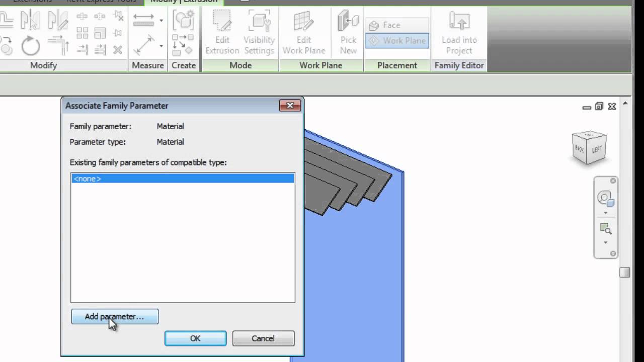
Task: Click Cancel in Associate Family Parameter dialog
Action: (x=263, y=338)
